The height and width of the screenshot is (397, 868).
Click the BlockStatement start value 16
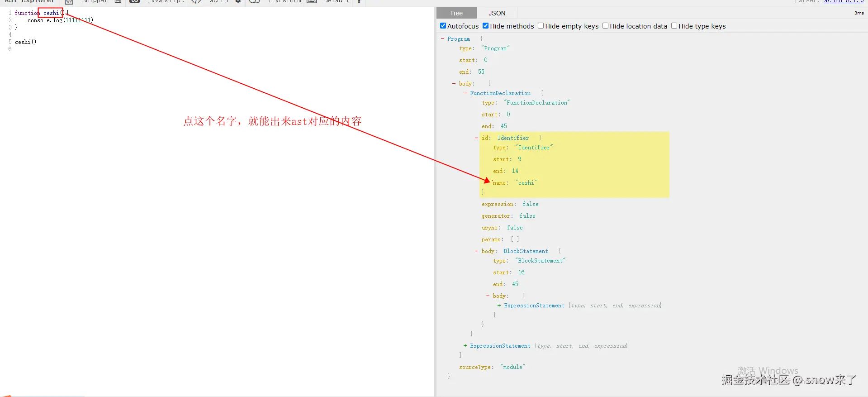coord(522,273)
